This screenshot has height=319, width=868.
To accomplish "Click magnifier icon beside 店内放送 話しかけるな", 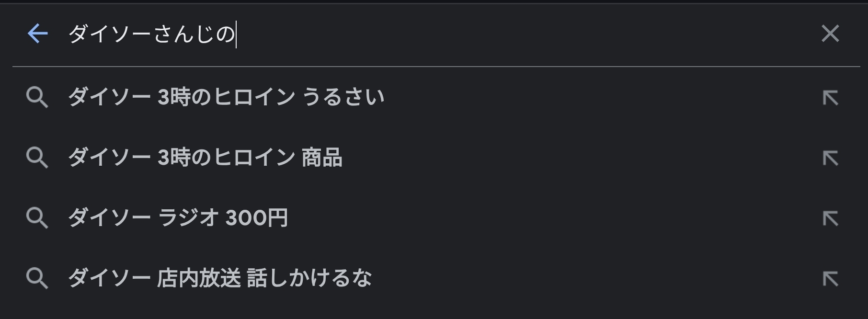I will tap(37, 278).
